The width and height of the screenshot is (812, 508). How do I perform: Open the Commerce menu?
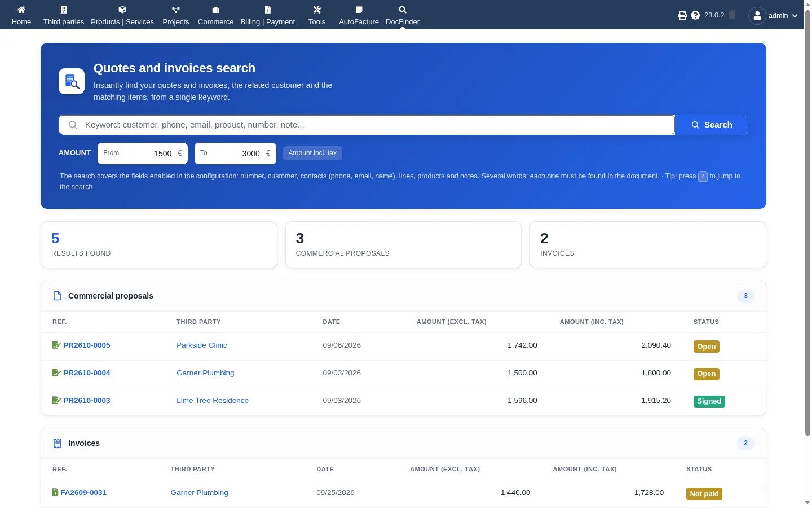(x=215, y=15)
